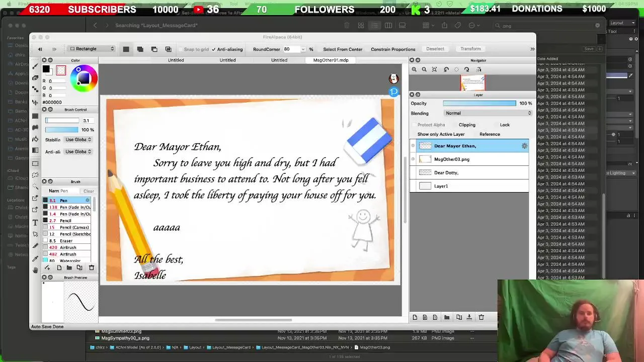Screen dimensions: 644x362
Task: Create a layer folder in Layer panel
Action: point(447,317)
